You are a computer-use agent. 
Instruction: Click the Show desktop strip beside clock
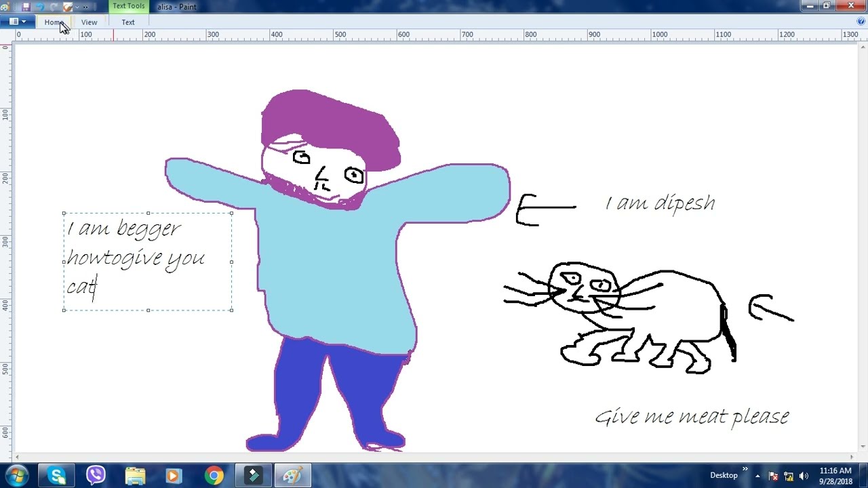point(863,476)
